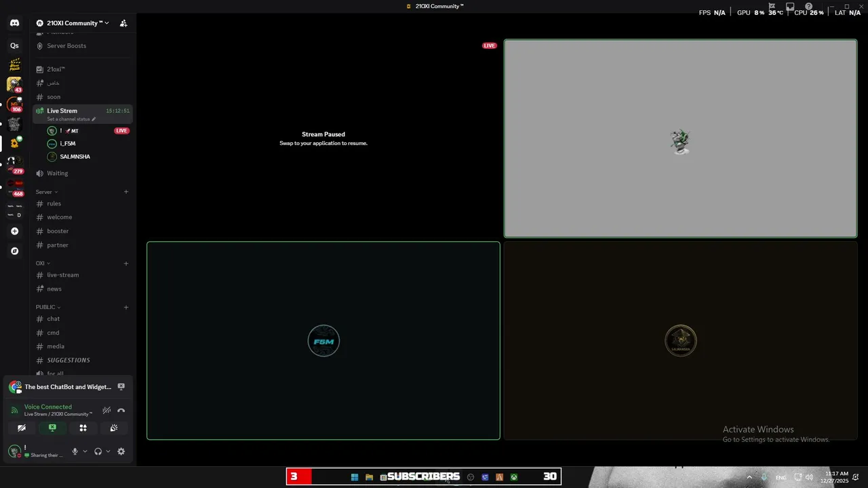
Task: Focus the SALMNSHA participant tile
Action: coord(680,341)
